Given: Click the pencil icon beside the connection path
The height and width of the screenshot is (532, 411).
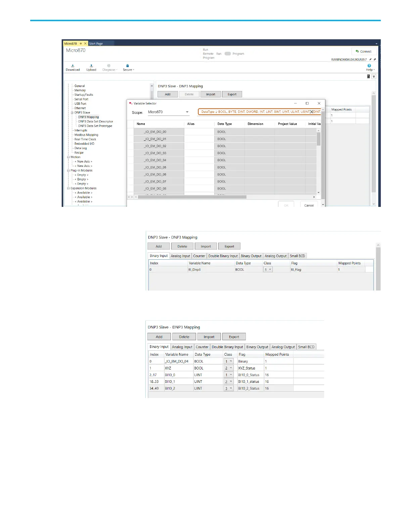Looking at the screenshot, I should [370, 59].
